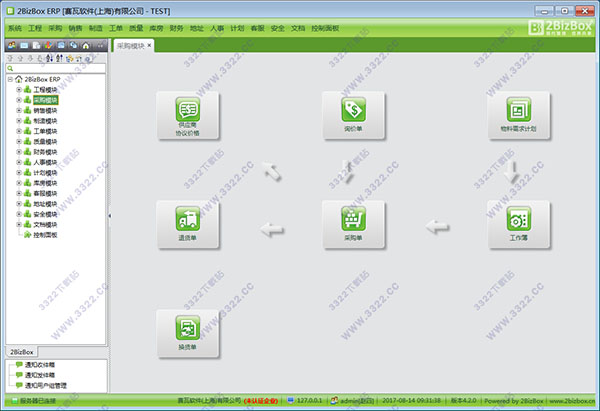Close the 采购模块 tab
This screenshot has height=411, width=600.
coord(149,45)
